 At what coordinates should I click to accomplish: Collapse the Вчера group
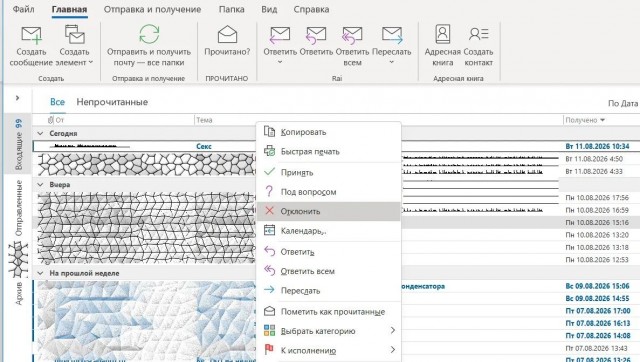[40, 184]
